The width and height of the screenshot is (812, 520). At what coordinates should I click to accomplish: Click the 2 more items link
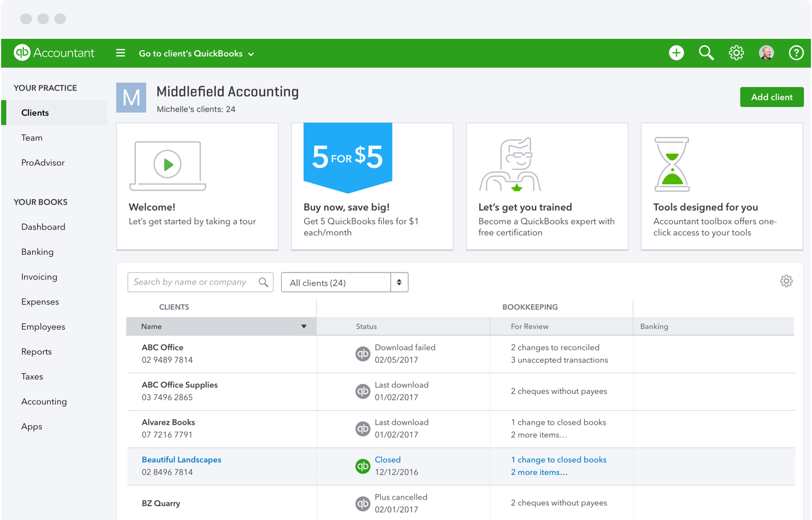point(539,472)
